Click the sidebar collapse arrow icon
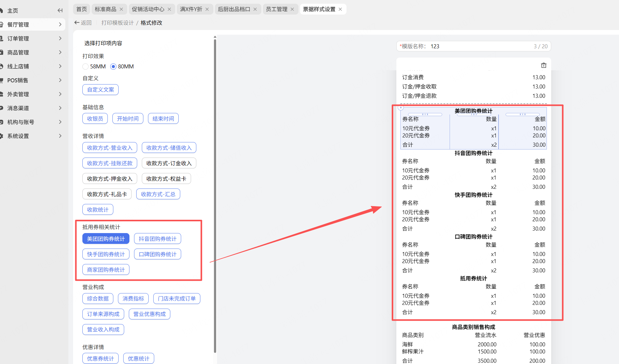 tap(60, 11)
